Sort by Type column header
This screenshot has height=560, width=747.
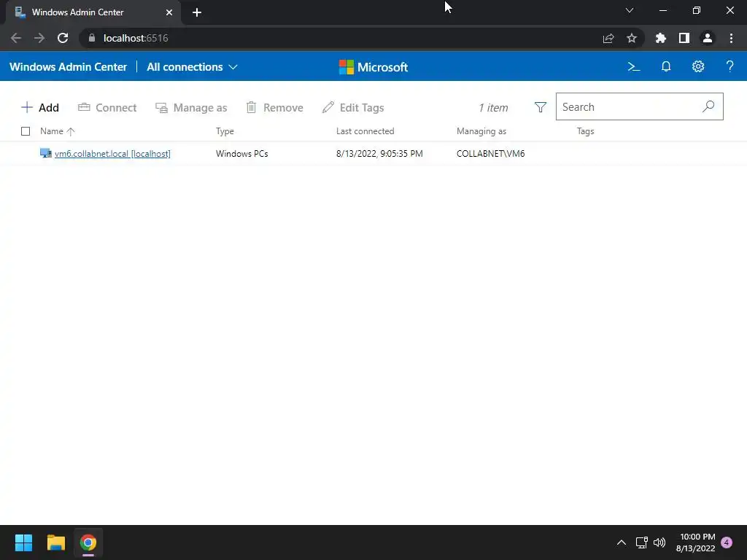[225, 131]
